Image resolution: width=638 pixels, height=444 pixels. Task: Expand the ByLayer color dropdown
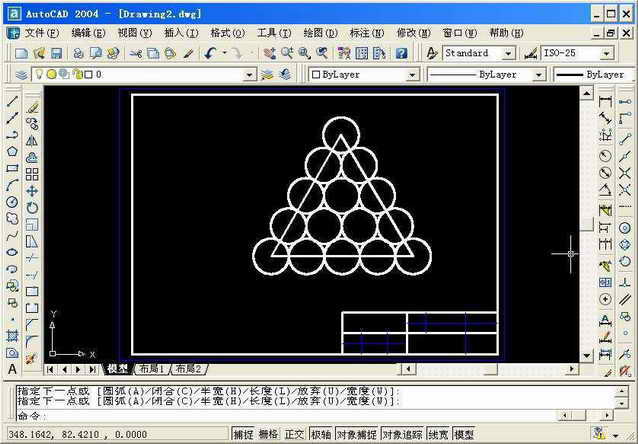point(411,75)
